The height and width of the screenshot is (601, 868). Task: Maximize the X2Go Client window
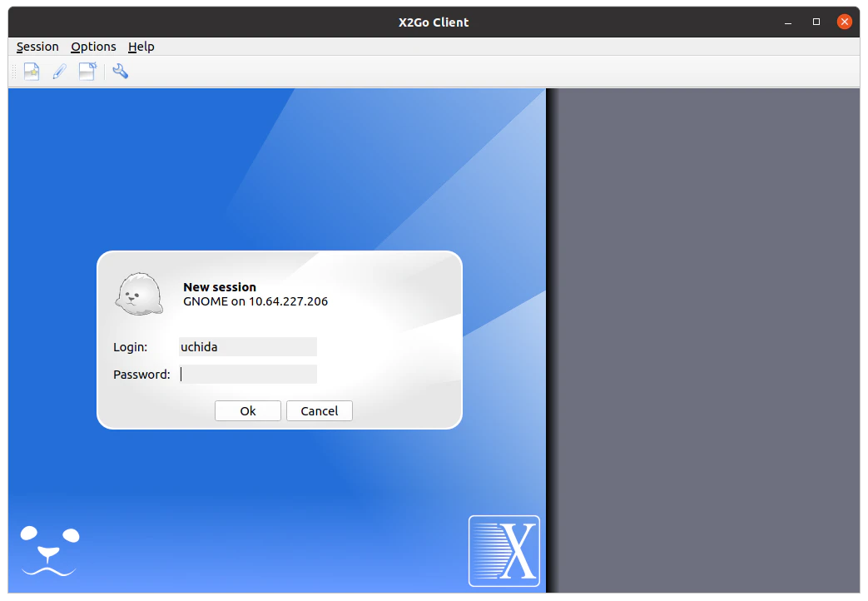tap(816, 22)
